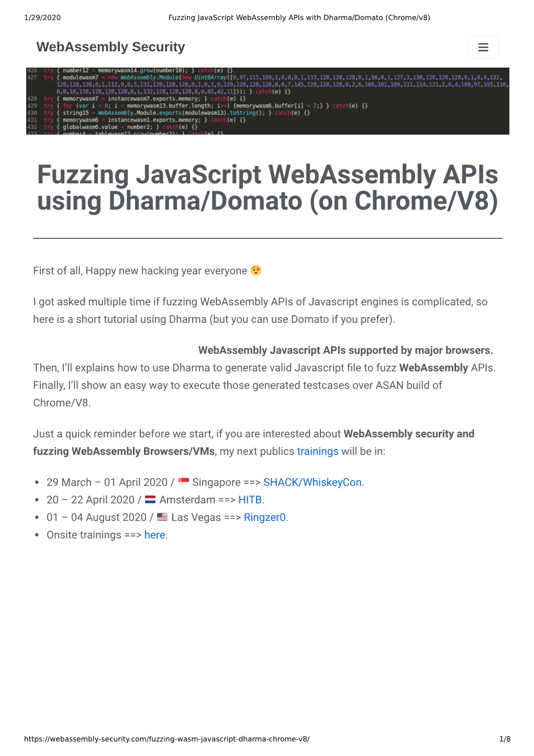
Task: Follow the HITB Amsterdam link
Action: click(x=250, y=500)
